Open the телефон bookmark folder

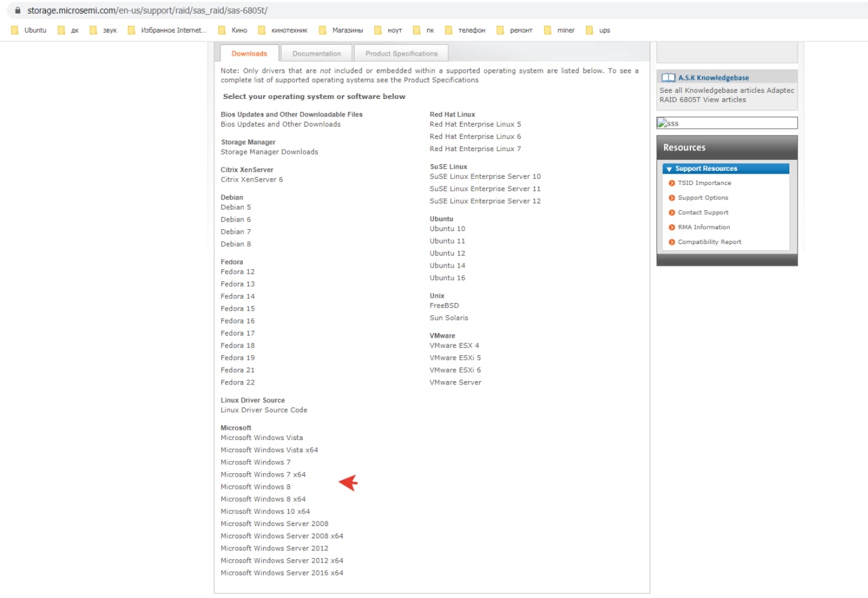click(x=465, y=30)
